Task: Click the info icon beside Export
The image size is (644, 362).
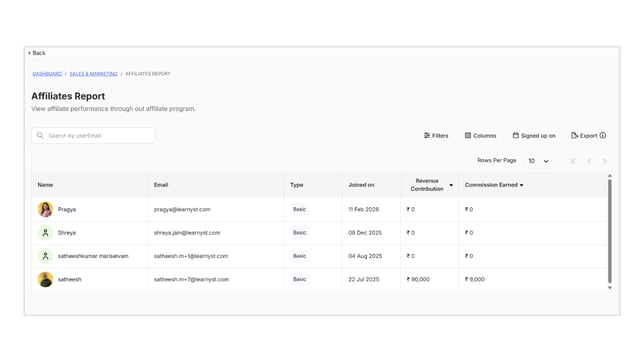Action: [603, 135]
